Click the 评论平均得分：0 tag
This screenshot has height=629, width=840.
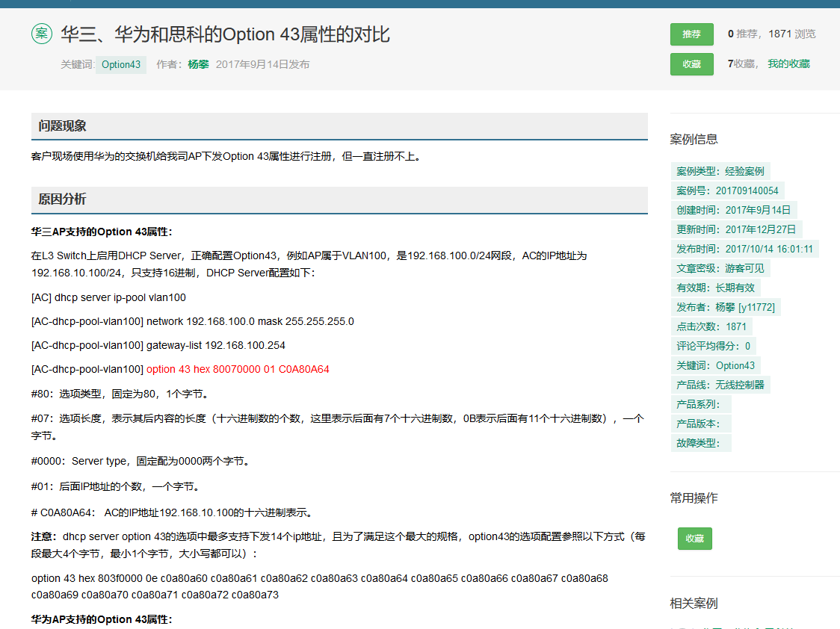tap(713, 346)
